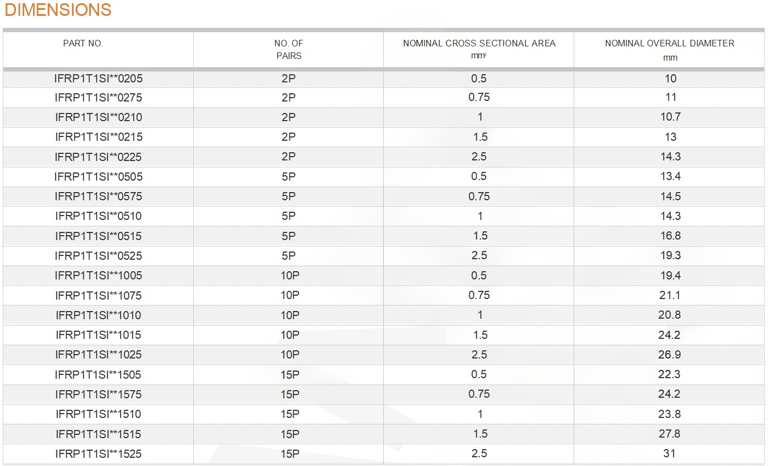Select part number IFRP1T1SI**0205
The image size is (768, 466).
pos(98,78)
